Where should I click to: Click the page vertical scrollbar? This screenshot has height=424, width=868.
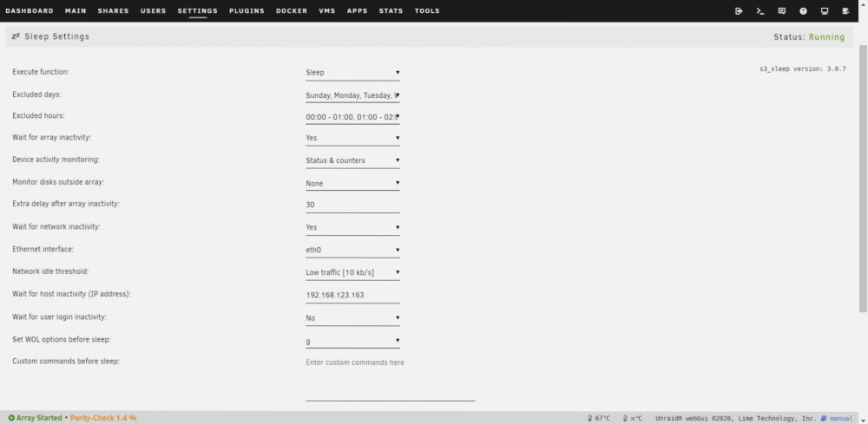tap(863, 178)
